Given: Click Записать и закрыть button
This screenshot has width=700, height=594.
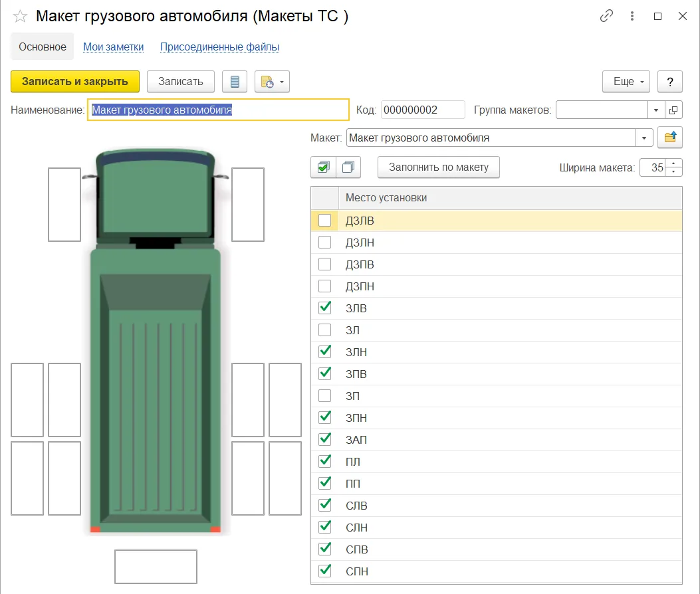Looking at the screenshot, I should (75, 82).
